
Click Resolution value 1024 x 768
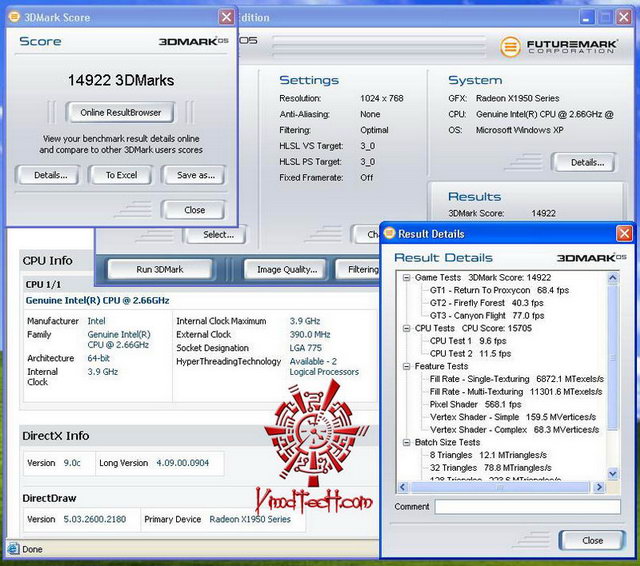[x=382, y=98]
